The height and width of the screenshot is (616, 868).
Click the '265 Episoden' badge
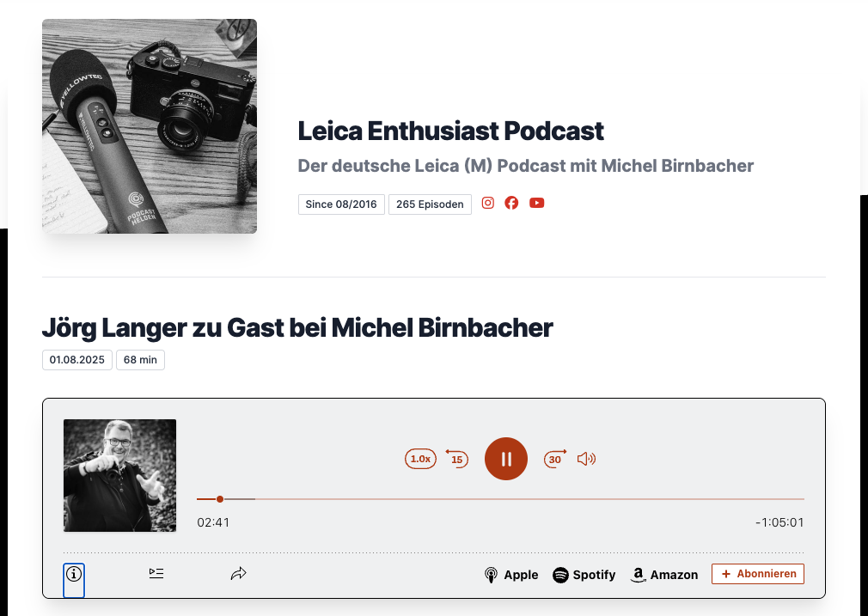tap(430, 204)
